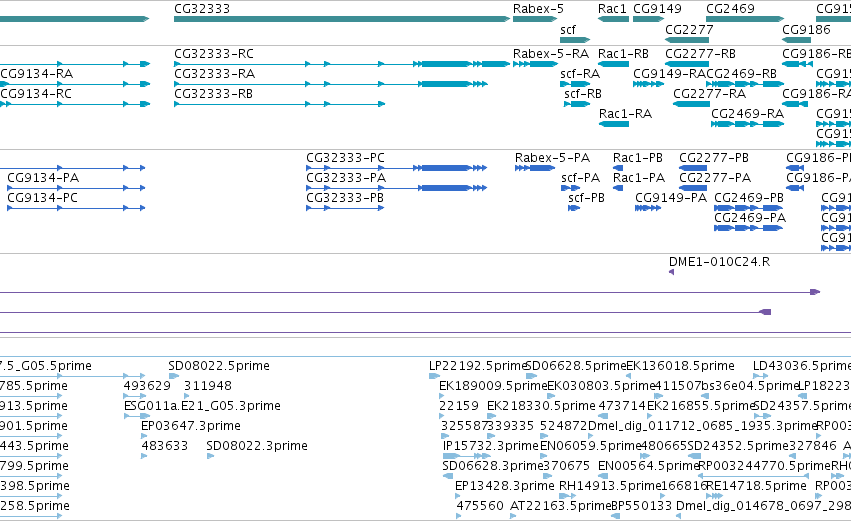Select the Rac1-PB protein label
The width and height of the screenshot is (851, 521).
click(x=638, y=158)
